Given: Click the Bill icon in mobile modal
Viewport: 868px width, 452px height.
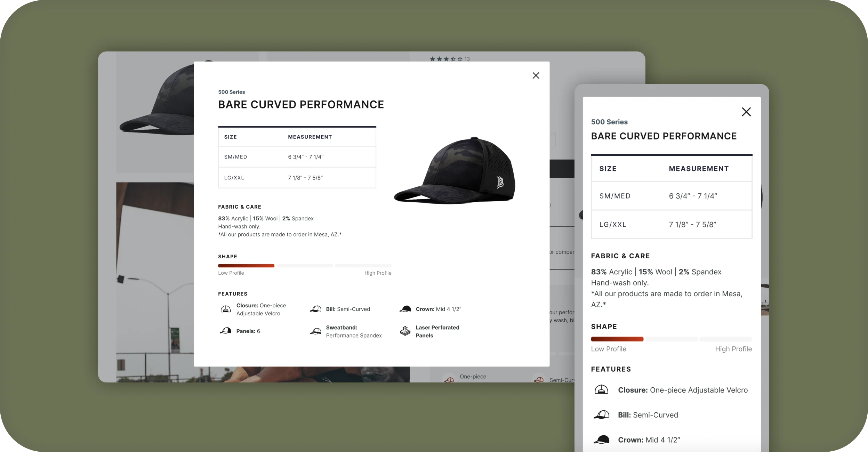Looking at the screenshot, I should (601, 415).
